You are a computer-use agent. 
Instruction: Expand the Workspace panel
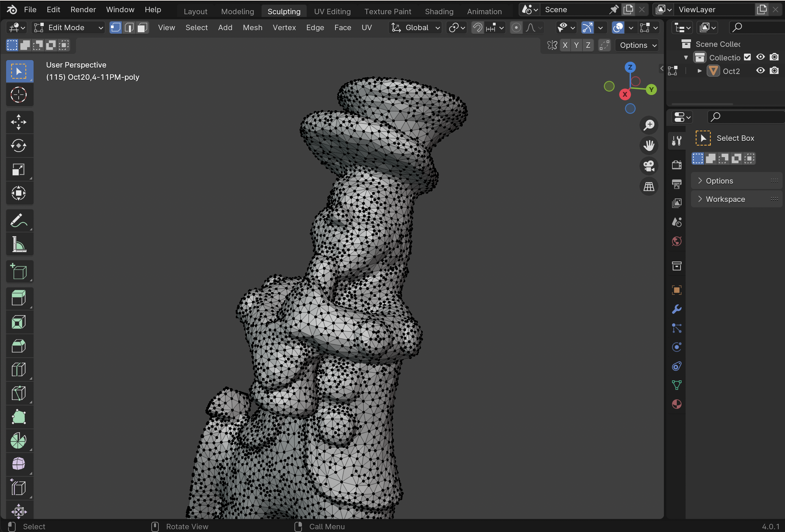(x=725, y=199)
